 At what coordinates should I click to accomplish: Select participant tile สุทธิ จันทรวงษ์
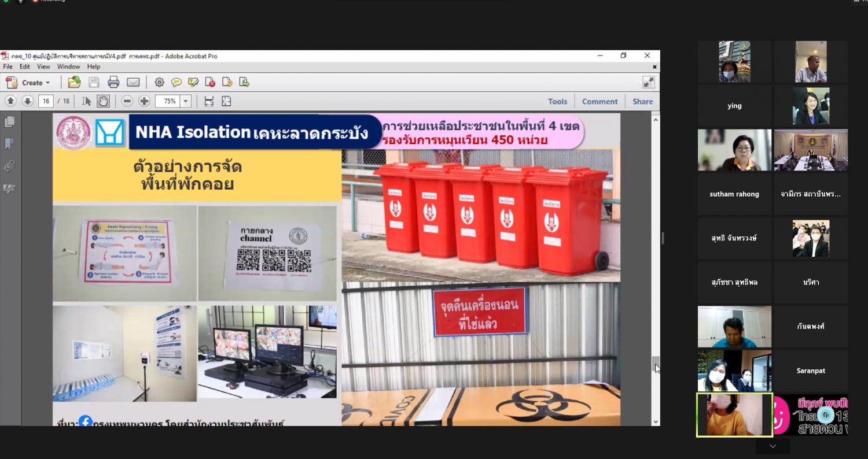coord(734,238)
